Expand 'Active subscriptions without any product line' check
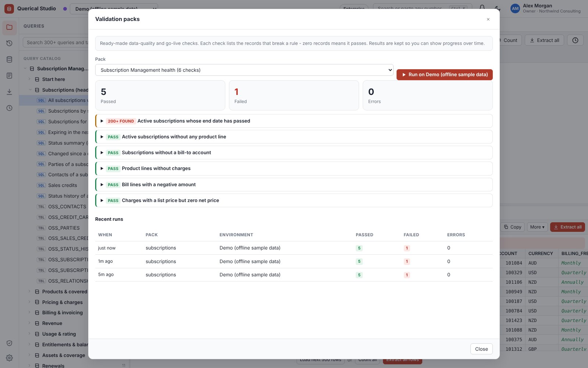Viewport: 588px width, 368px height. click(294, 137)
